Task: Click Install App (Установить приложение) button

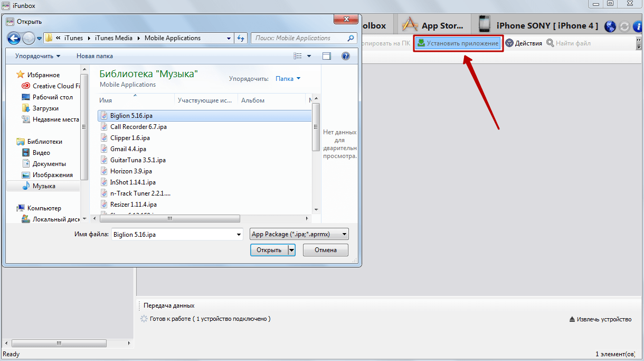Action: click(x=458, y=43)
